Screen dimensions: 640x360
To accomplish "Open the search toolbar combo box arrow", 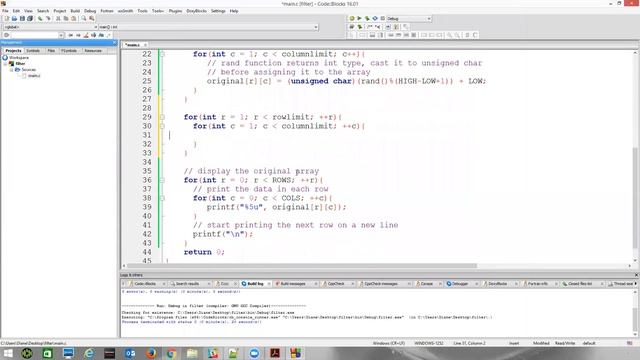I will click(61, 36).
